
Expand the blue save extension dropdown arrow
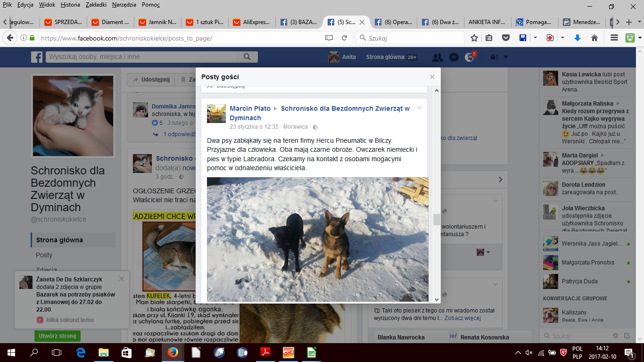pyautogui.click(x=535, y=38)
